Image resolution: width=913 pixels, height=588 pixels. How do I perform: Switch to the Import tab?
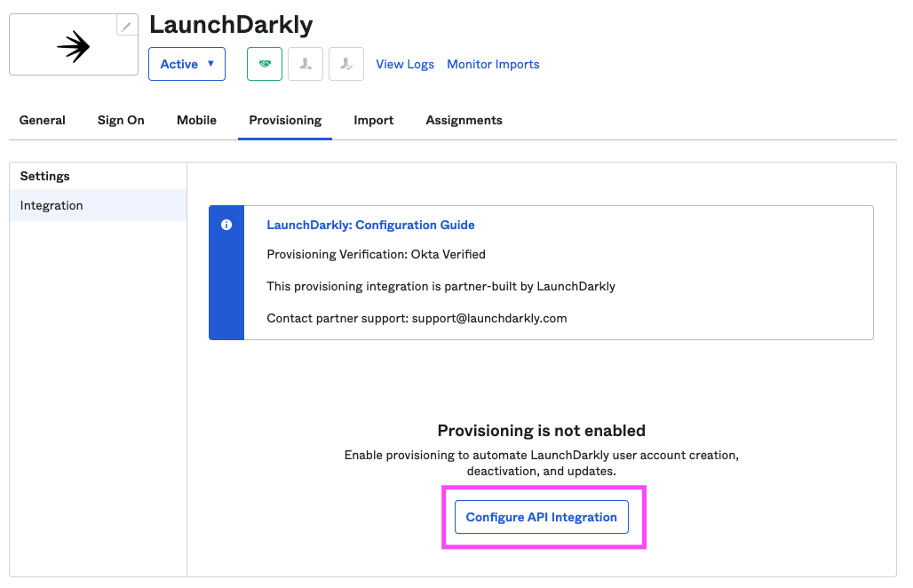[x=373, y=120]
